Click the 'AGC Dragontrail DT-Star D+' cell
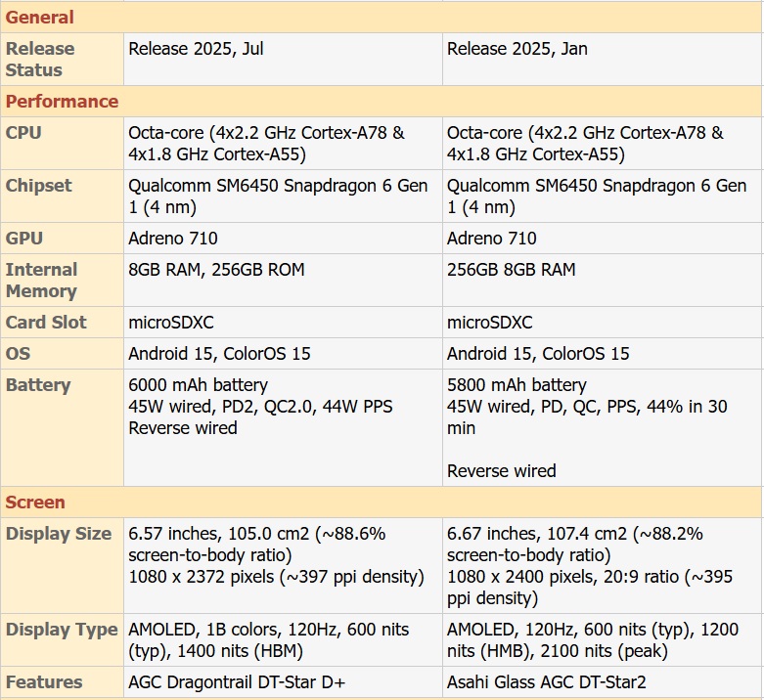This screenshot has width=764, height=700. (x=283, y=682)
